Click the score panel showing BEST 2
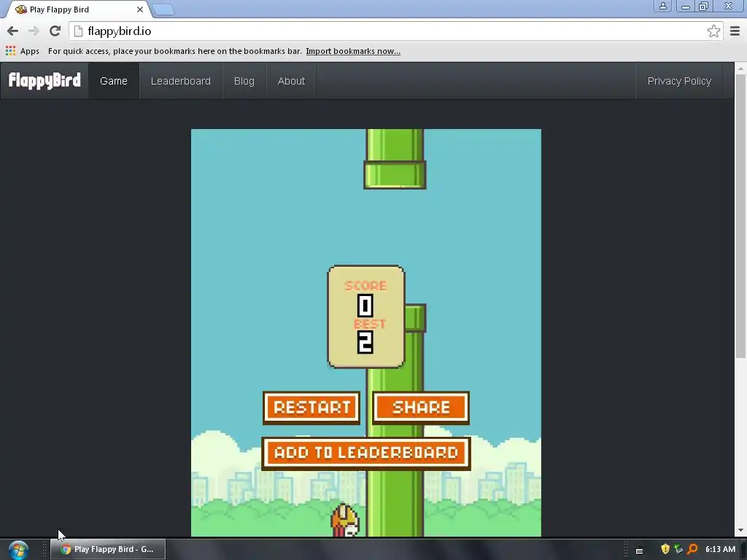This screenshot has height=560, width=747. (x=366, y=316)
